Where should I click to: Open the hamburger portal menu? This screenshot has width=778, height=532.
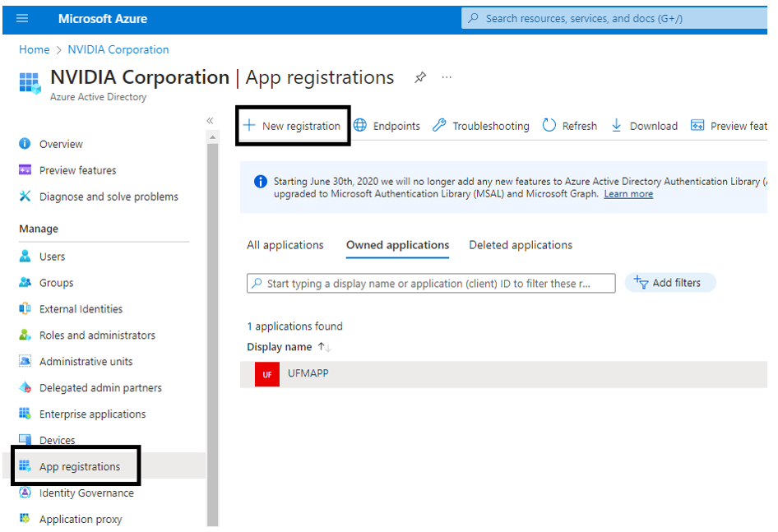coord(22,18)
